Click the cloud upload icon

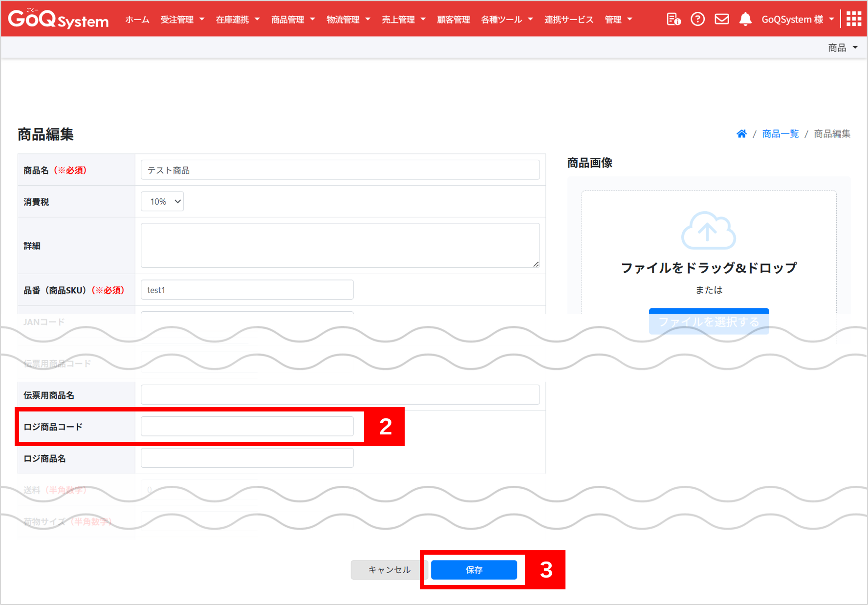708,231
